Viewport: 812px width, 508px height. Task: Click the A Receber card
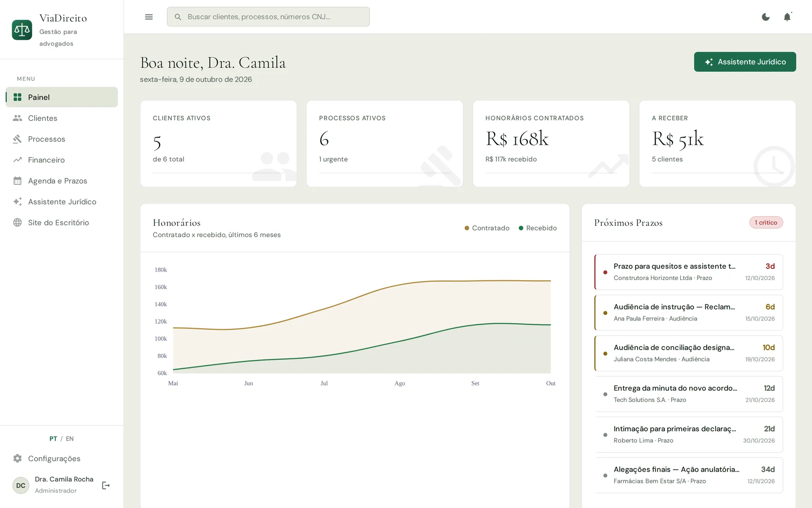point(717,144)
